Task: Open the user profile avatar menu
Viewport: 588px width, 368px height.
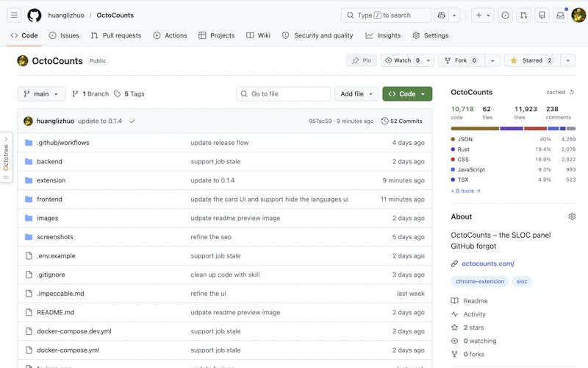Action: click(578, 15)
